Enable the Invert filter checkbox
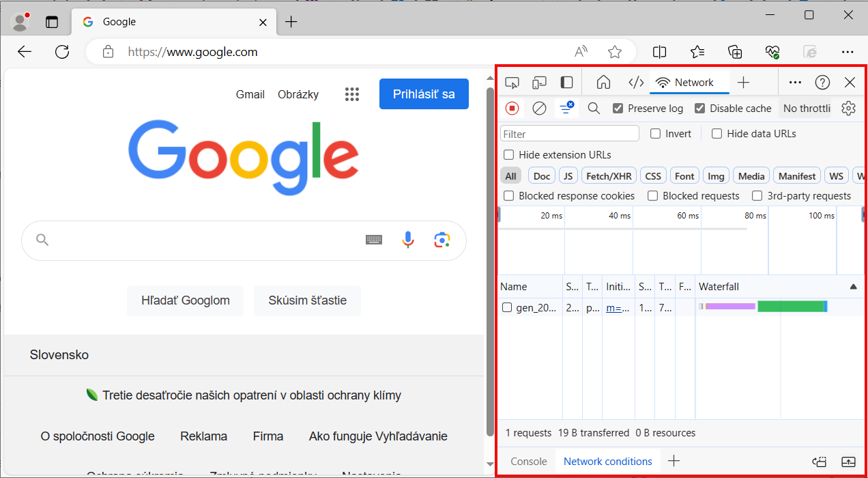Image resolution: width=868 pixels, height=478 pixels. coord(656,134)
